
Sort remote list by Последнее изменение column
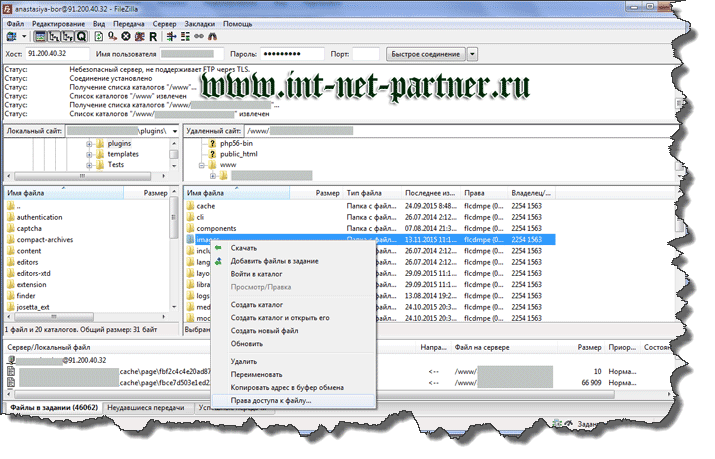click(x=430, y=193)
